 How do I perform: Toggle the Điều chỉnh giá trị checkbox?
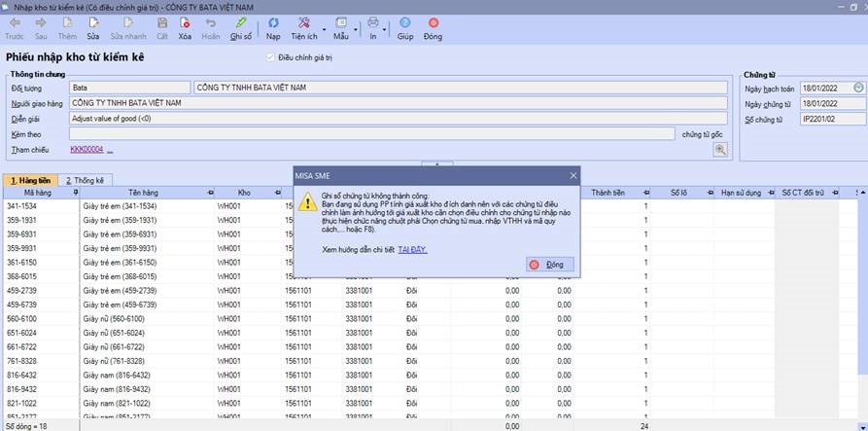point(270,57)
